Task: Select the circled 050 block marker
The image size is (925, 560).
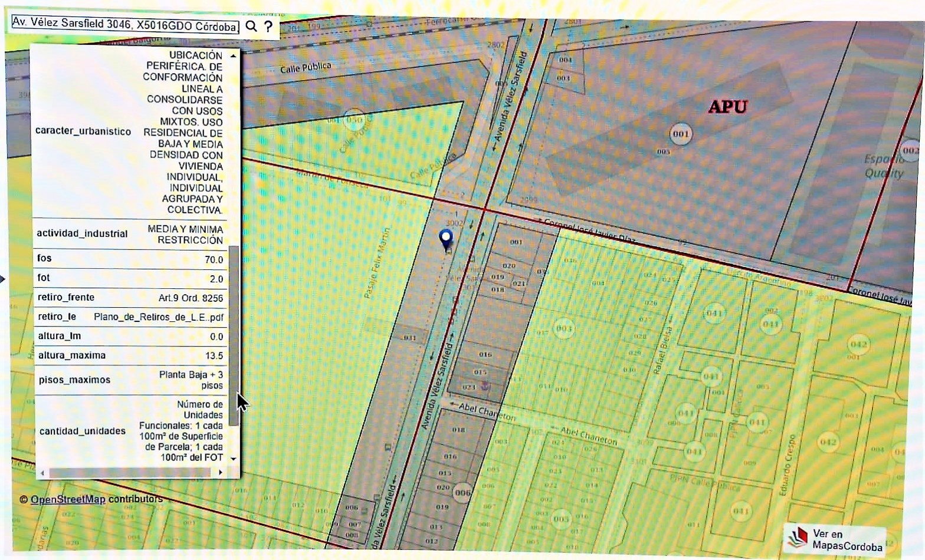Action: (x=353, y=120)
